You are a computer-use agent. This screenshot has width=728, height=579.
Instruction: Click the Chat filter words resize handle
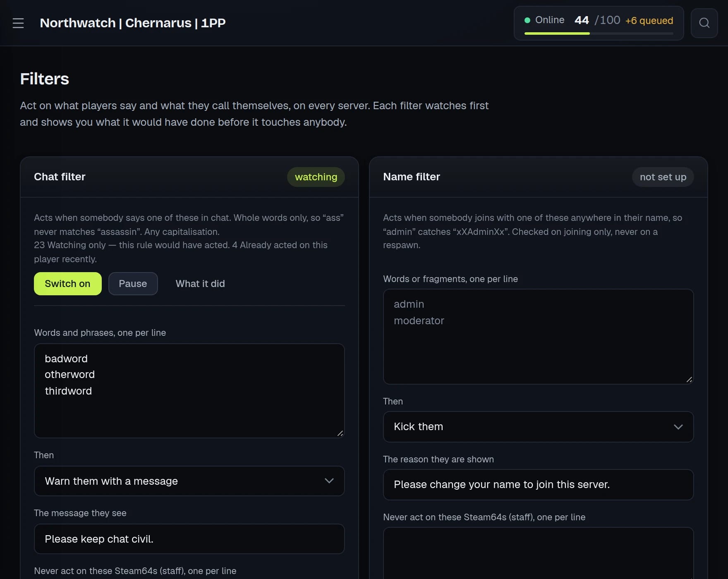340,433
